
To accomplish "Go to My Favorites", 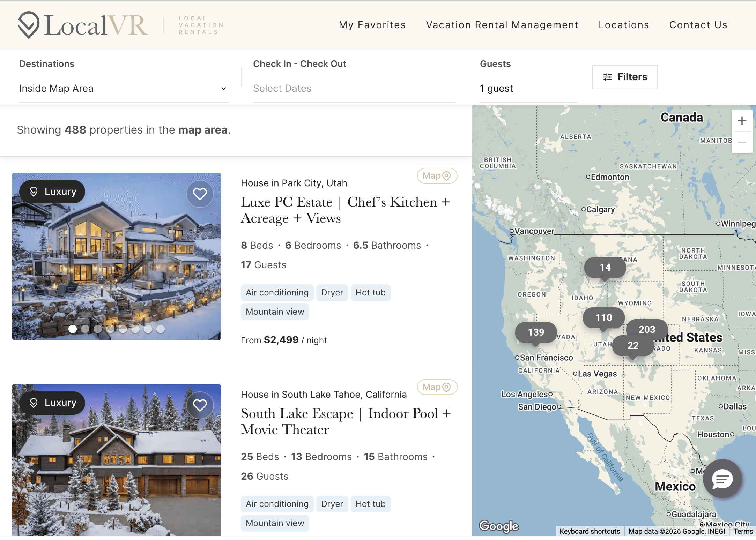I will [x=372, y=25].
